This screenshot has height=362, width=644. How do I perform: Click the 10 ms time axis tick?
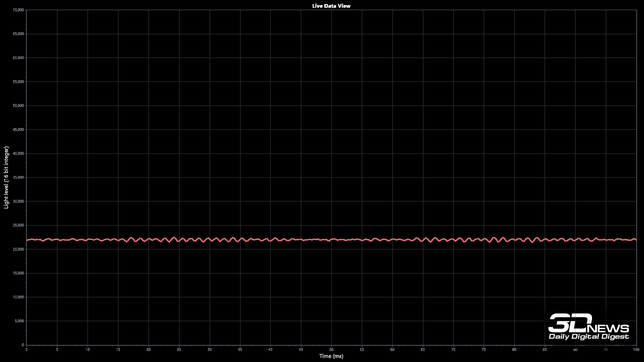(88, 350)
